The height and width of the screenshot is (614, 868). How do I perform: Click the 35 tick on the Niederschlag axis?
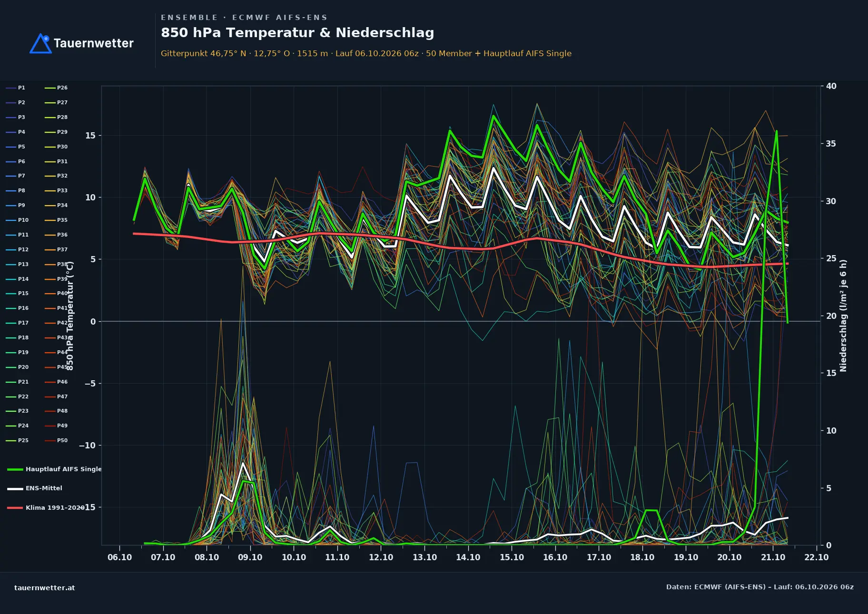pos(831,144)
